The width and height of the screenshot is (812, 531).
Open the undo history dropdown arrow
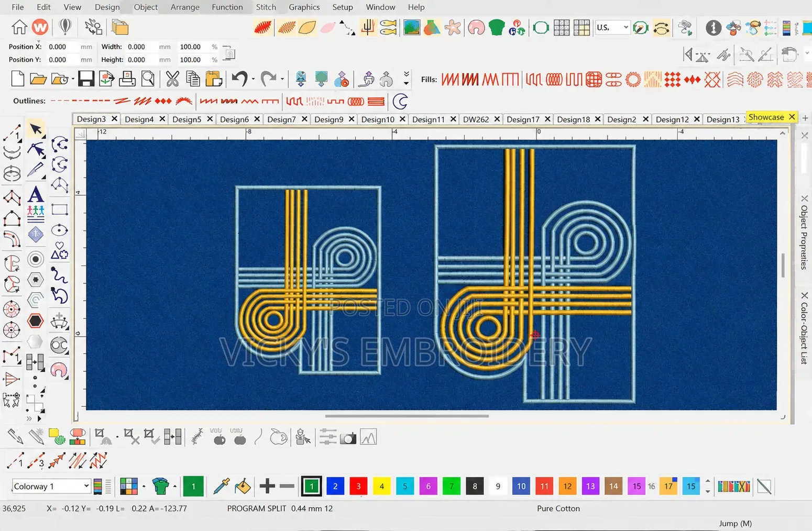pos(254,79)
